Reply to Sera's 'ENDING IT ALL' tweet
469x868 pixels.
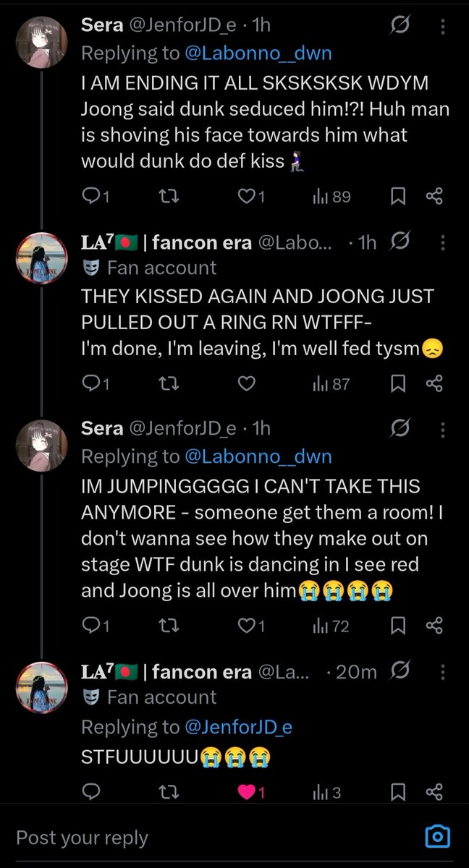click(95, 197)
